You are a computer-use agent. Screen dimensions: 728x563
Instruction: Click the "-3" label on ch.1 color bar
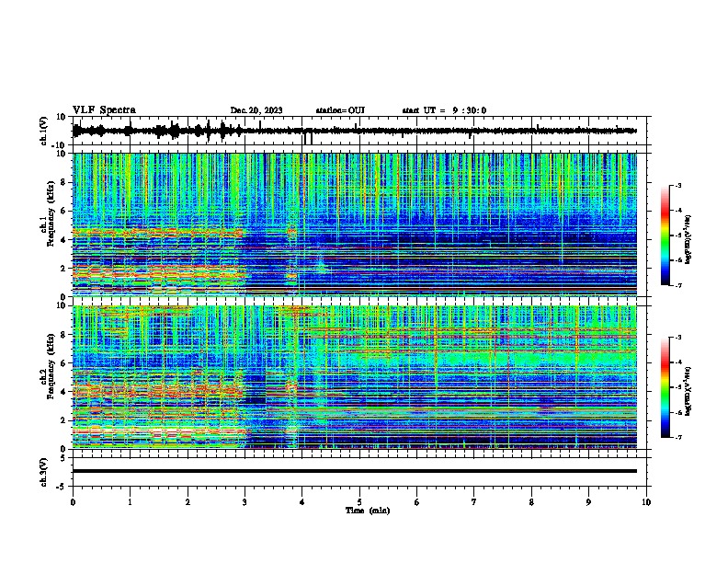pyautogui.click(x=678, y=185)
